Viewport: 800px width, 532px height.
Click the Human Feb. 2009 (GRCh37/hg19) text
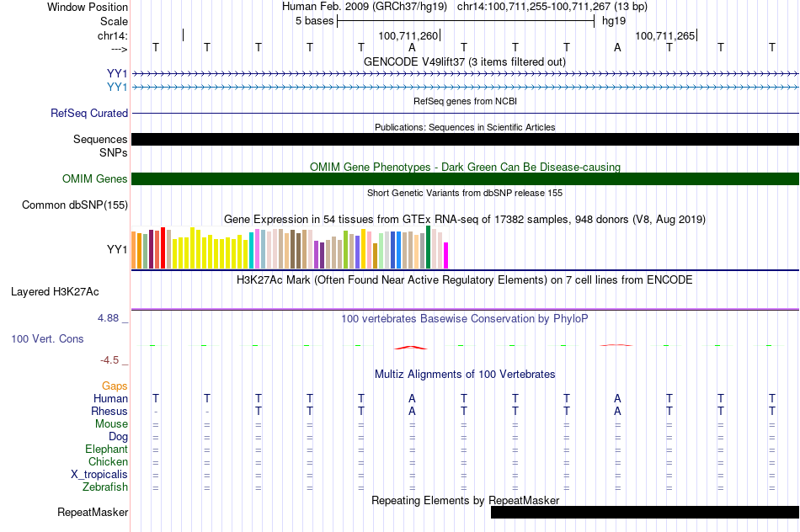(365, 7)
